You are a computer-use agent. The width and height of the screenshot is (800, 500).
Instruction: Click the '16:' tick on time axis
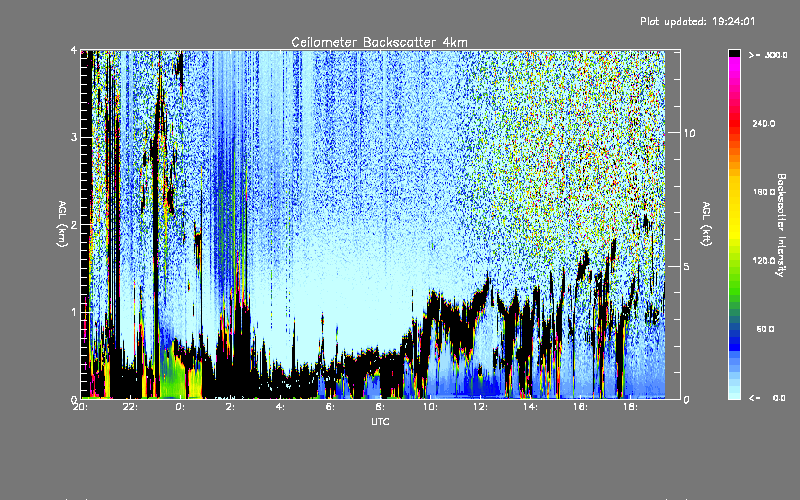tap(580, 407)
